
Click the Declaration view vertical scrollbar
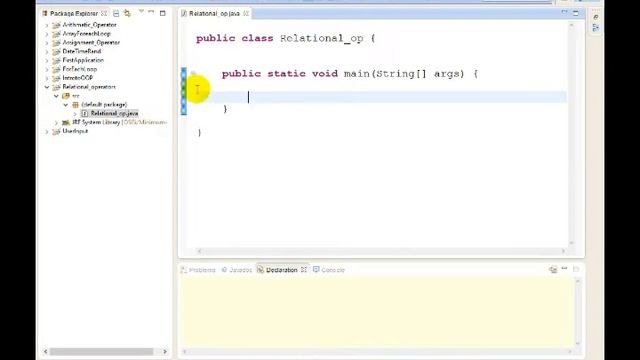[578, 313]
